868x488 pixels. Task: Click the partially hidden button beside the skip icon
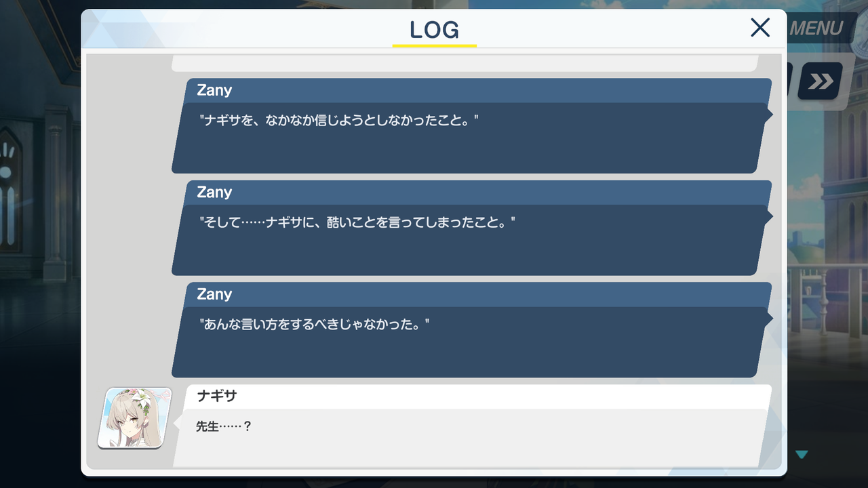[790, 82]
